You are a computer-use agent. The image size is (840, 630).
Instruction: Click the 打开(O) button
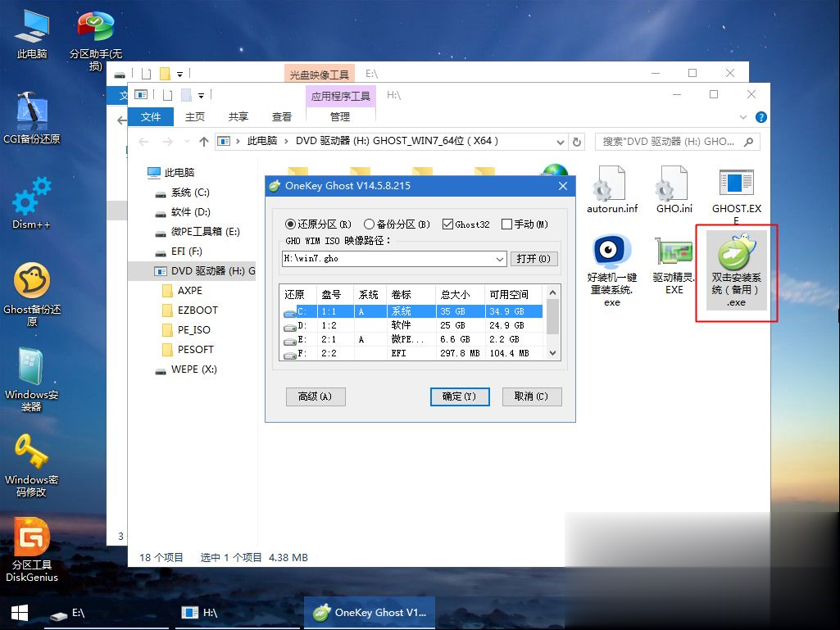534,259
